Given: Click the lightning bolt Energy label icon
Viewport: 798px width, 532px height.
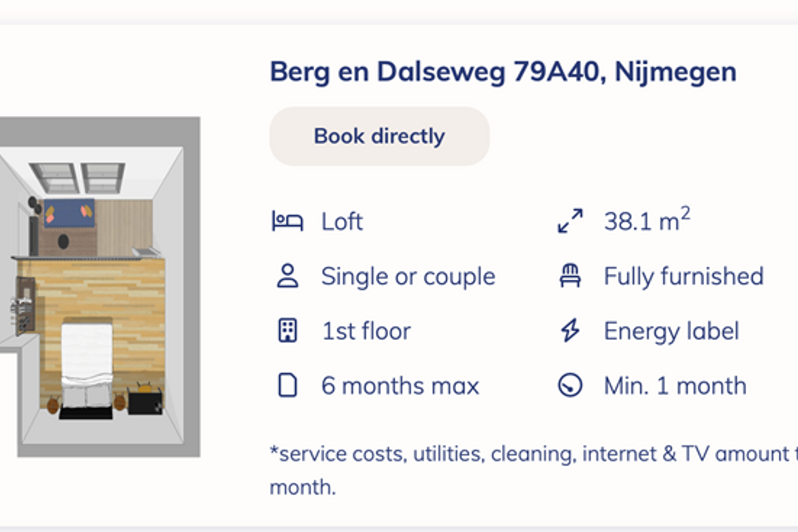Looking at the screenshot, I should [570, 331].
